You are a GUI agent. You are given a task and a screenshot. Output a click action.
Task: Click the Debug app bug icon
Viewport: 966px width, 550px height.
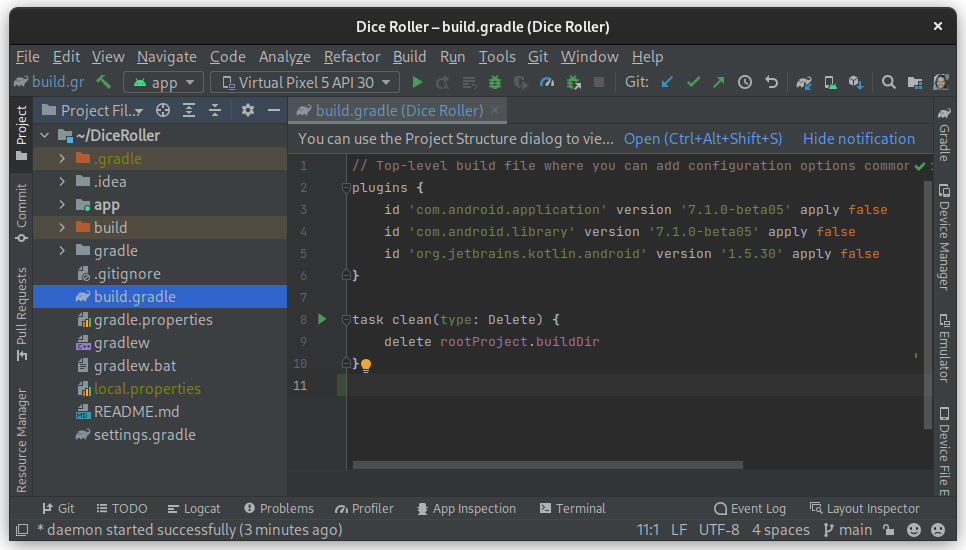[495, 82]
